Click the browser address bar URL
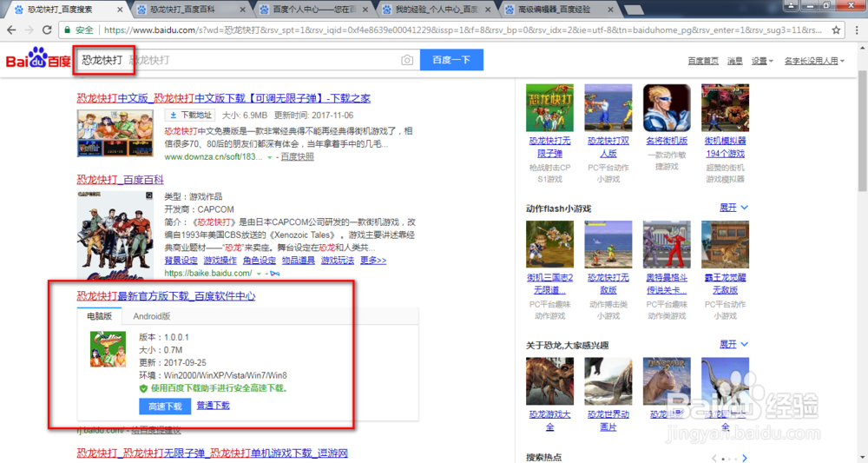The width and height of the screenshot is (868, 463). click(x=463, y=30)
